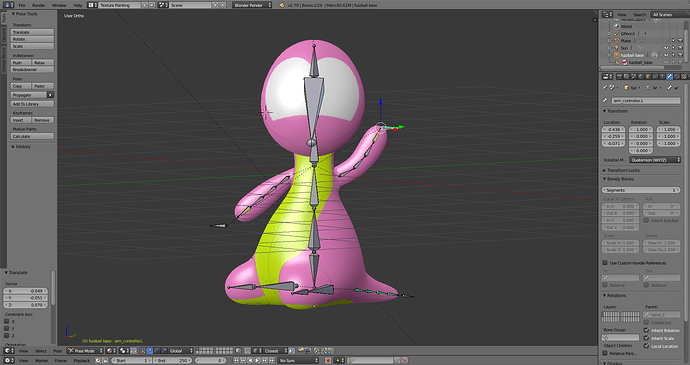Open the No Sync playback dropdown

pos(298,361)
